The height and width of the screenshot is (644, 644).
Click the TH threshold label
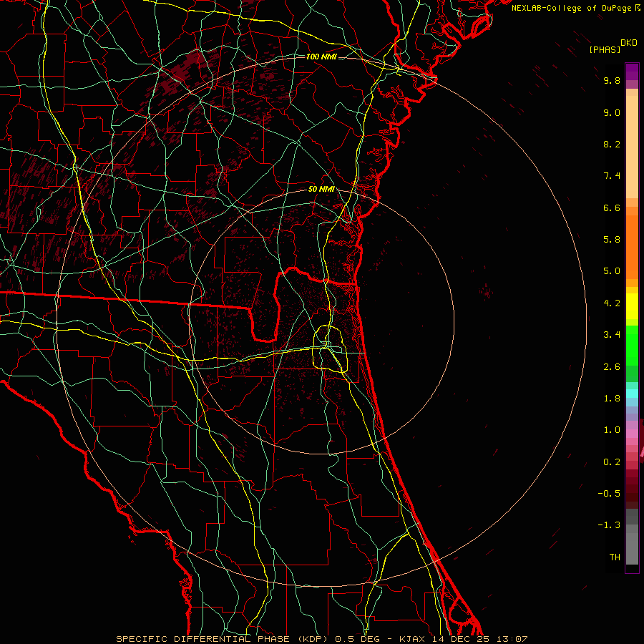pos(615,557)
